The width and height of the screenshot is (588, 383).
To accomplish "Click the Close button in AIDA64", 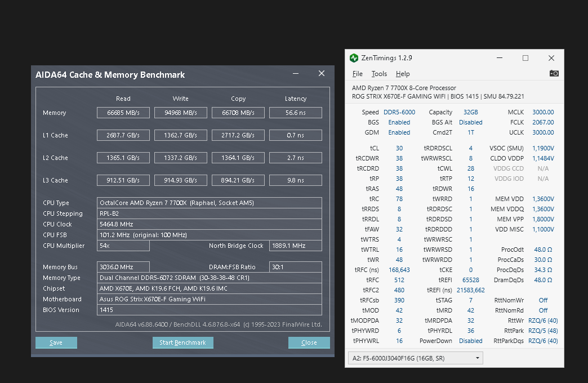I will click(x=309, y=342).
